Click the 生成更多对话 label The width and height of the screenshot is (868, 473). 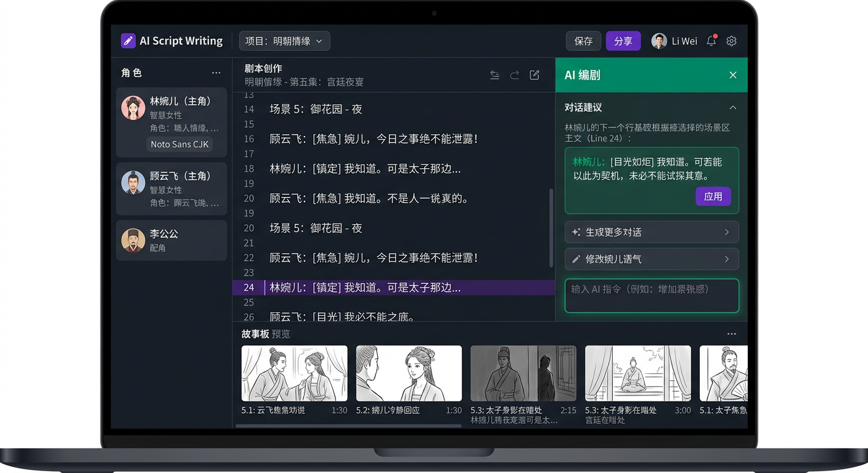pos(613,232)
